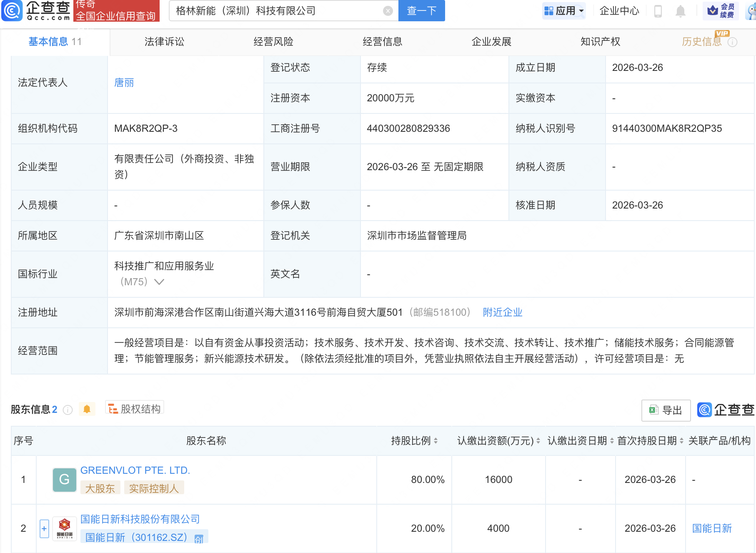The image size is (756, 553).
Task: Open the 股权结构 equity structure chart
Action: (134, 409)
